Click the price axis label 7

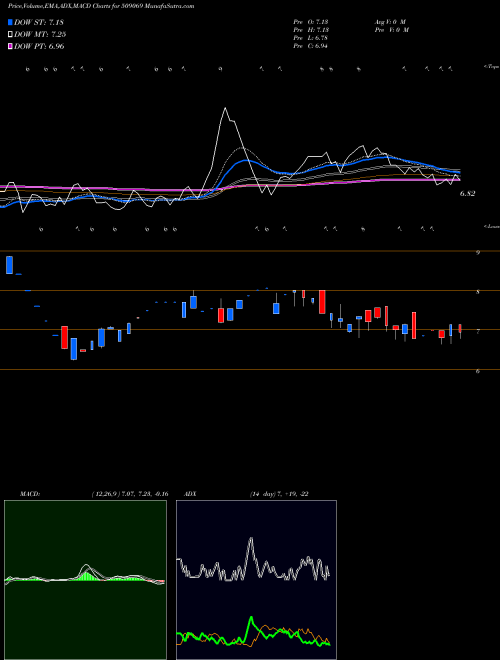click(478, 332)
